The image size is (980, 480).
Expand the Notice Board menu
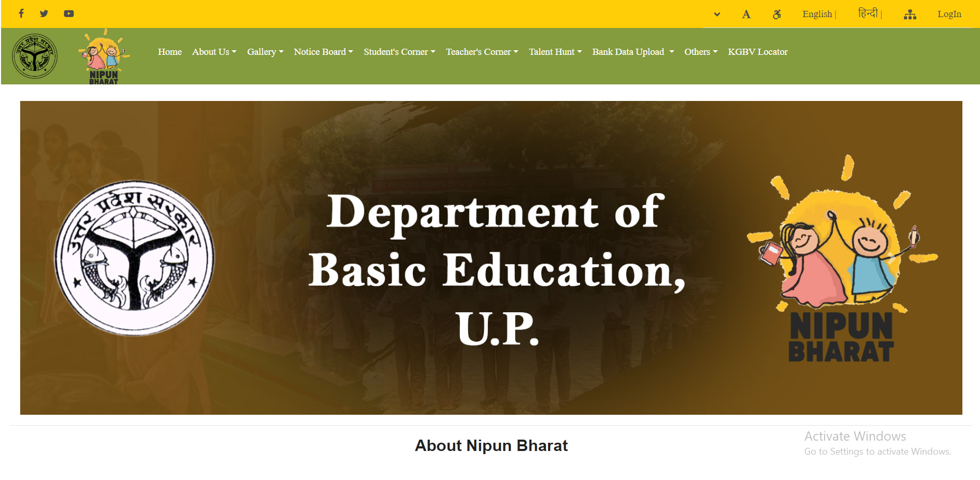(323, 52)
